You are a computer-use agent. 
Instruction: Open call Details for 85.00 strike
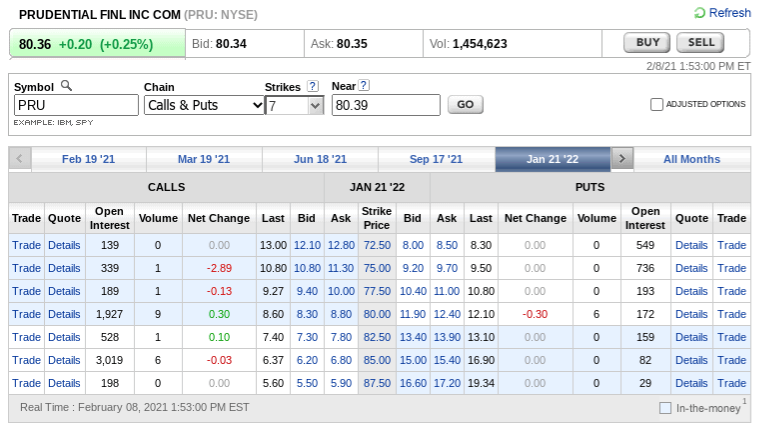64,360
